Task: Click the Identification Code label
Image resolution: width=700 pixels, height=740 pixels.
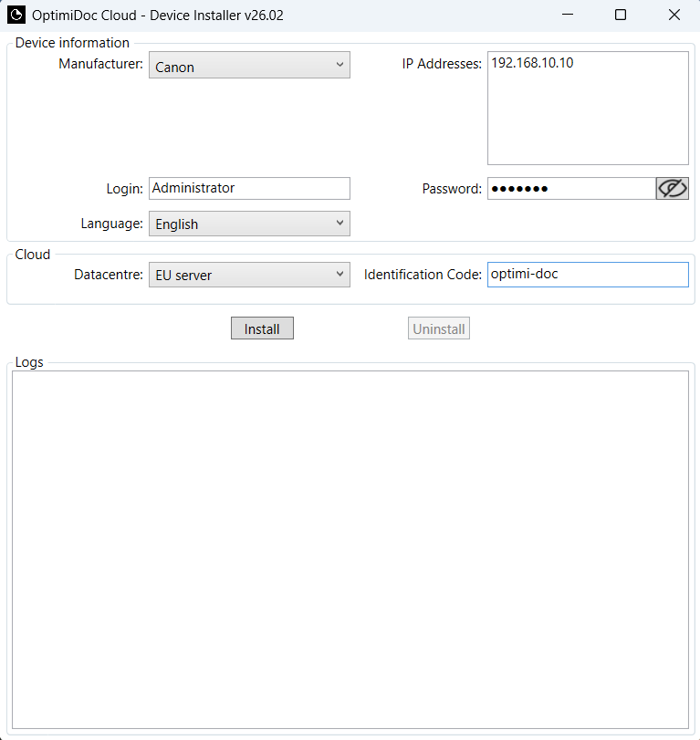Action: [x=423, y=275]
